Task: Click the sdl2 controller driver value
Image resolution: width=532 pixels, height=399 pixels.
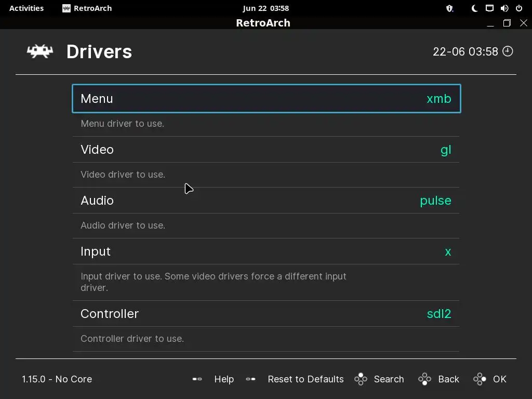Action: pyautogui.click(x=439, y=314)
